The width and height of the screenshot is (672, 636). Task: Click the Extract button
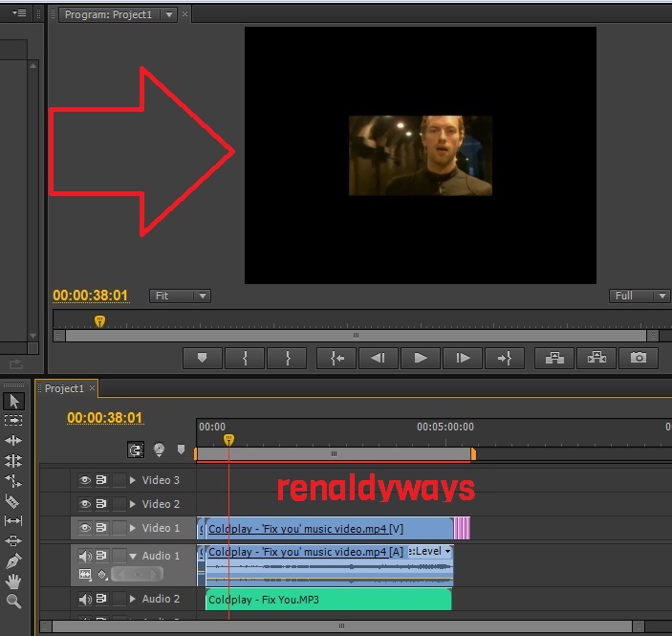point(596,358)
